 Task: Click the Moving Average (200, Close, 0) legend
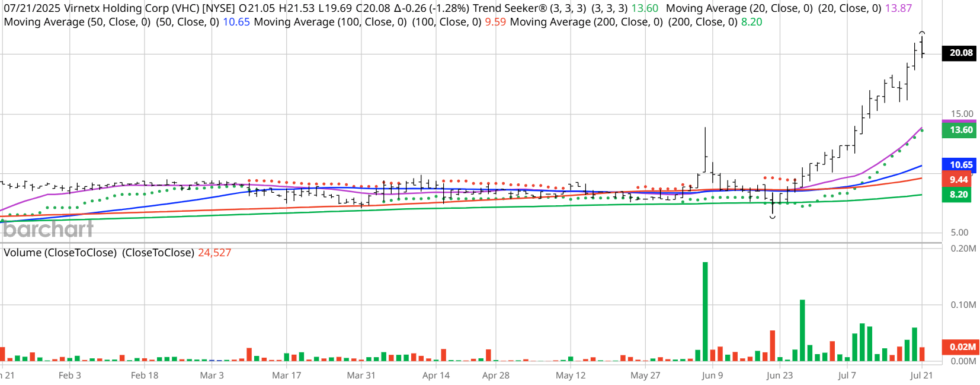click(587, 22)
